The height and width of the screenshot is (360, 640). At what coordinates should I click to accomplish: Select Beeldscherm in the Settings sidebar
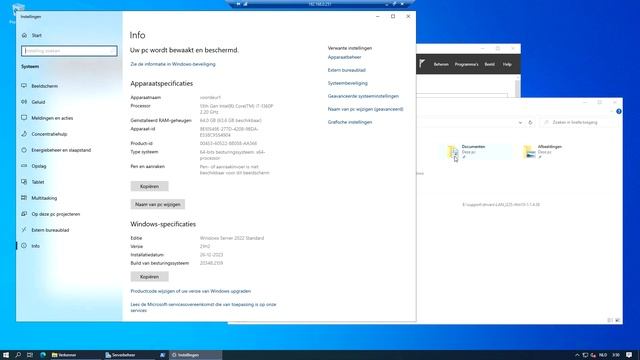tap(44, 86)
